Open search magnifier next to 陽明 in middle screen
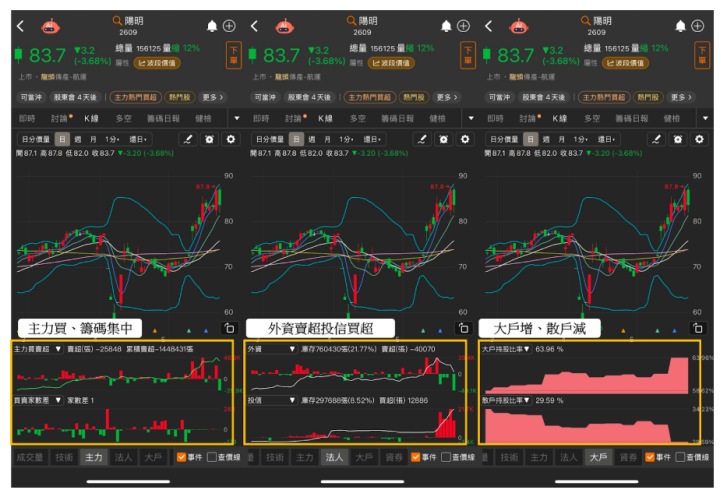Image resolution: width=720 pixels, height=497 pixels. (x=352, y=21)
